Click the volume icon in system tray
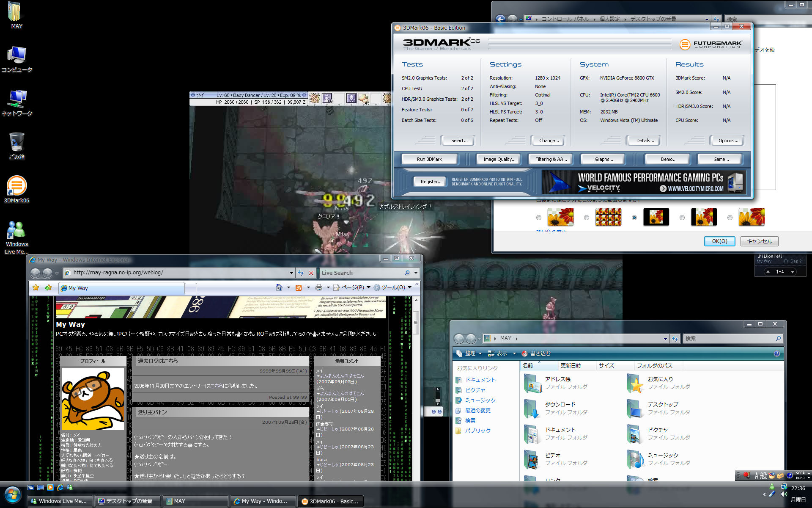The height and width of the screenshot is (508, 812). tap(784, 494)
